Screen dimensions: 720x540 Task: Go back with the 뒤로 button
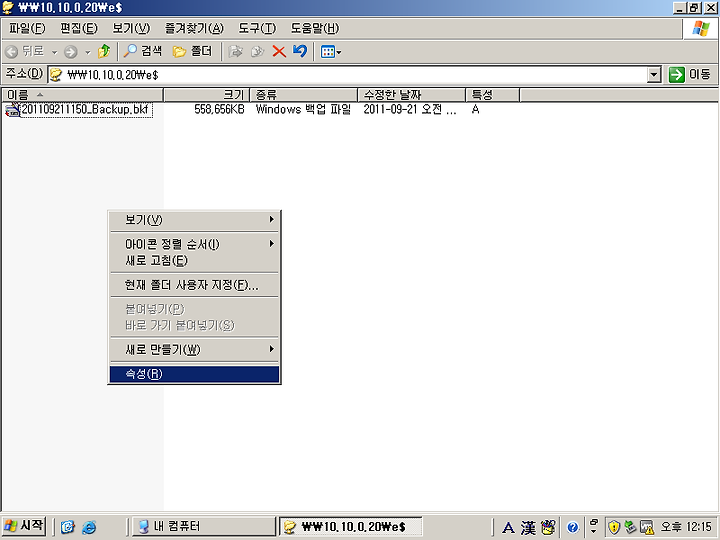tap(25, 51)
